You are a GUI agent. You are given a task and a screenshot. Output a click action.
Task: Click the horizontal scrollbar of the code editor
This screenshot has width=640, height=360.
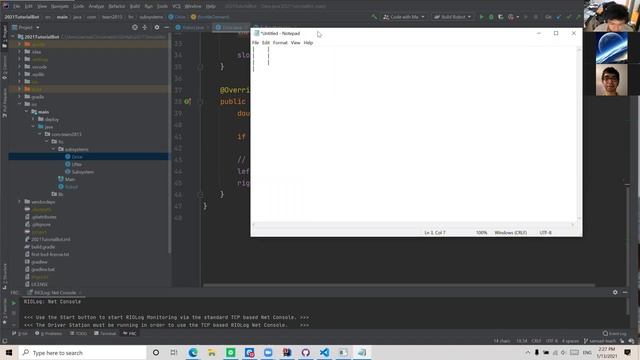(399, 285)
